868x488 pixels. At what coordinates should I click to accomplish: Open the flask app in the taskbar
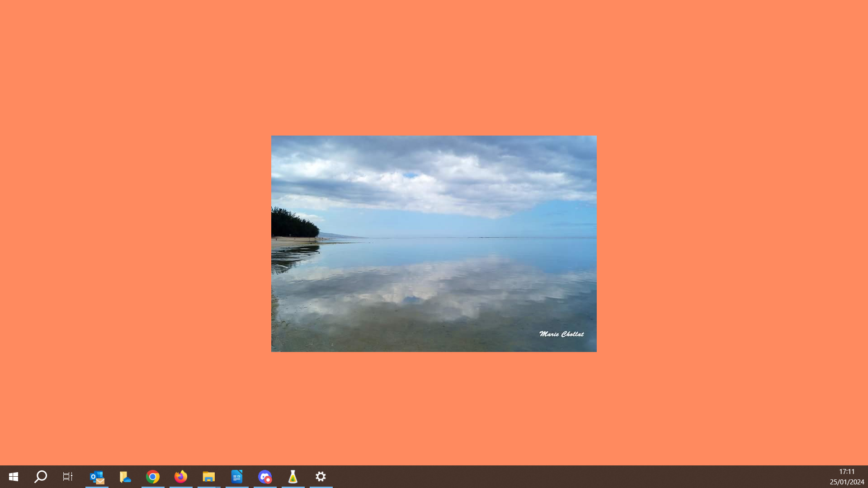tap(293, 477)
